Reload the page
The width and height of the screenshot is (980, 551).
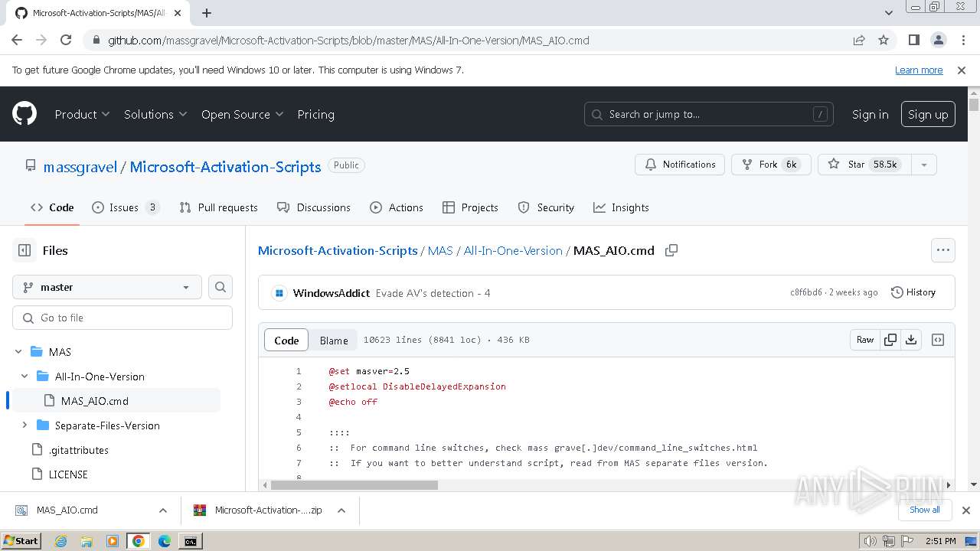coord(66,41)
